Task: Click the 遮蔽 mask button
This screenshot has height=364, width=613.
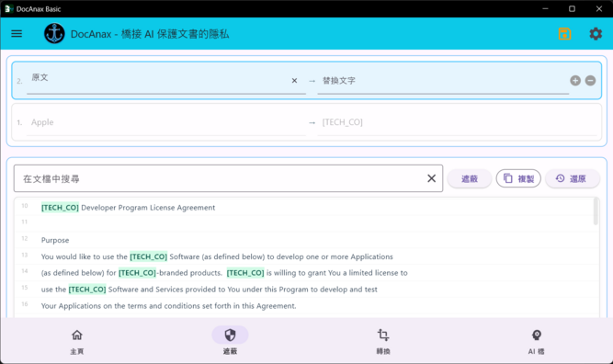Action: 469,178
